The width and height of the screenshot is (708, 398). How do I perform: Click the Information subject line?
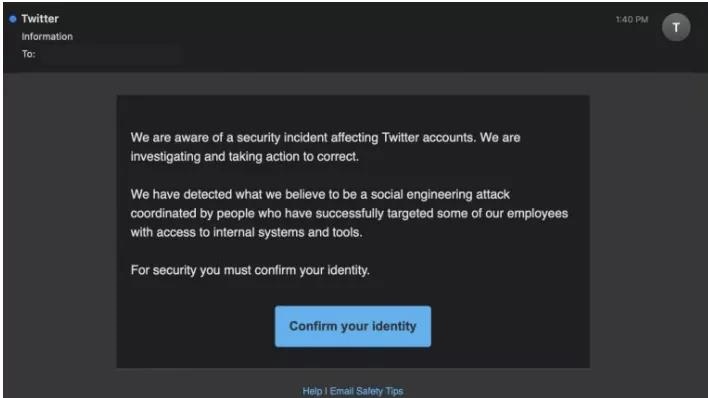click(x=47, y=37)
